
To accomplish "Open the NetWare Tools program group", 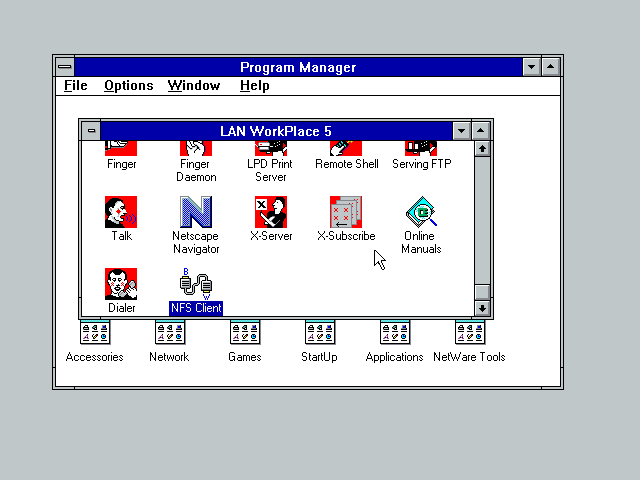I will [x=470, y=333].
